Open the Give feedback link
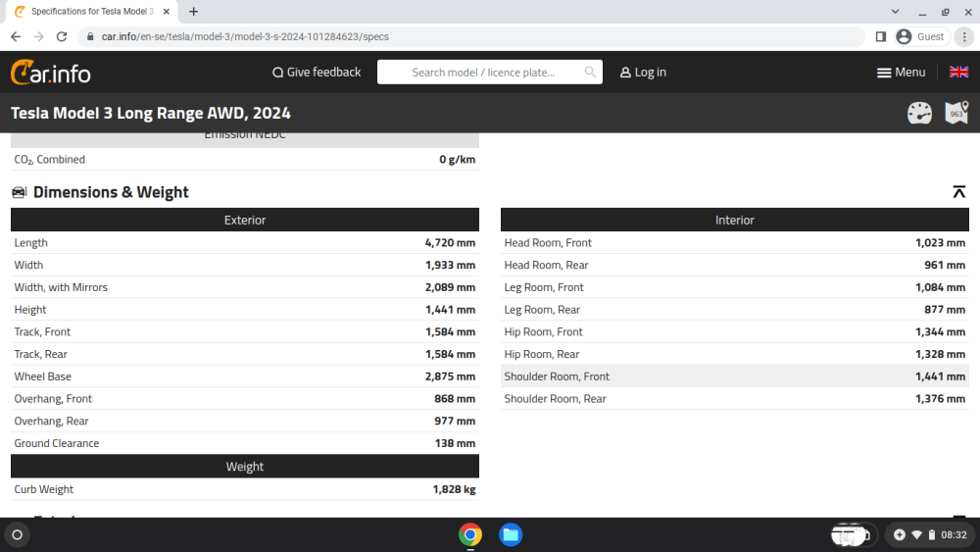The width and height of the screenshot is (980, 552). tap(317, 73)
